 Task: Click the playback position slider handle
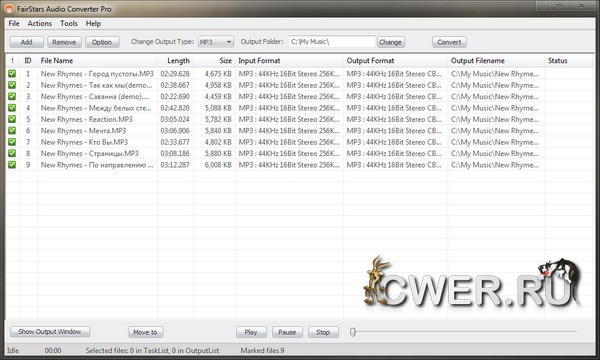[x=353, y=332]
